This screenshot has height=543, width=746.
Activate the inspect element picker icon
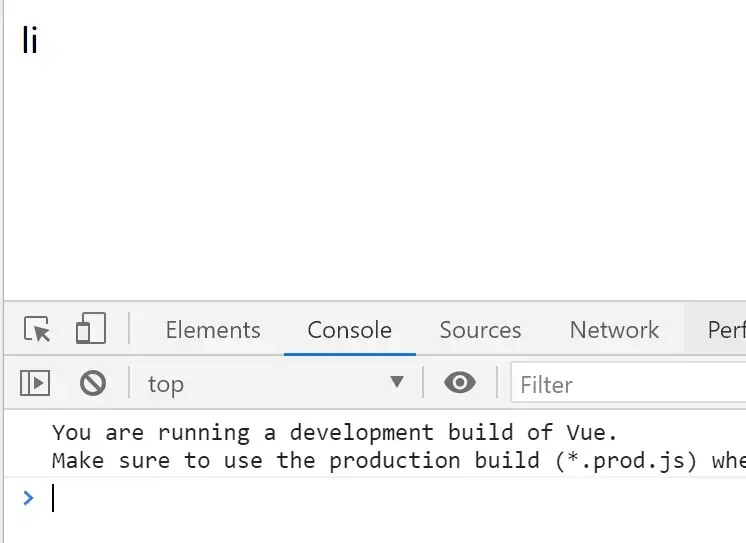pyautogui.click(x=37, y=329)
